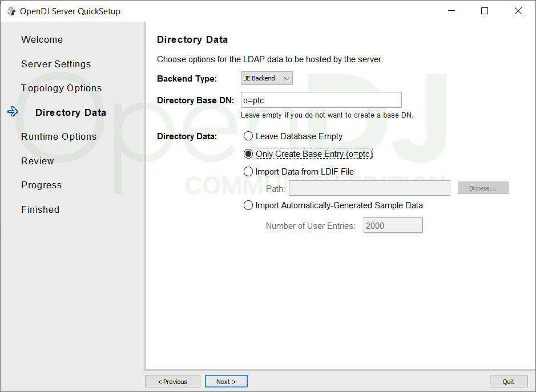The height and width of the screenshot is (392, 536).
Task: Maximize the QuickSetup window
Action: (485, 11)
